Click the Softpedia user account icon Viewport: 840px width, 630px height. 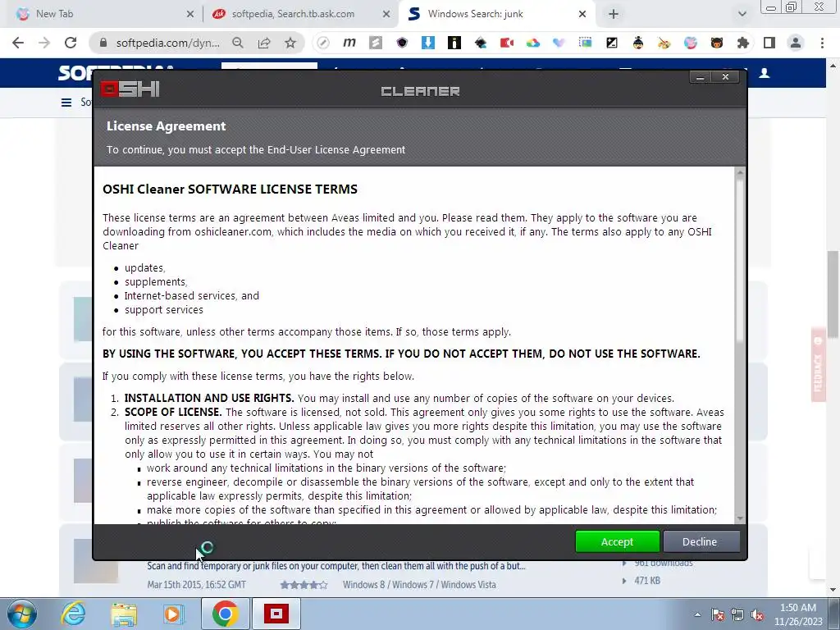click(765, 73)
